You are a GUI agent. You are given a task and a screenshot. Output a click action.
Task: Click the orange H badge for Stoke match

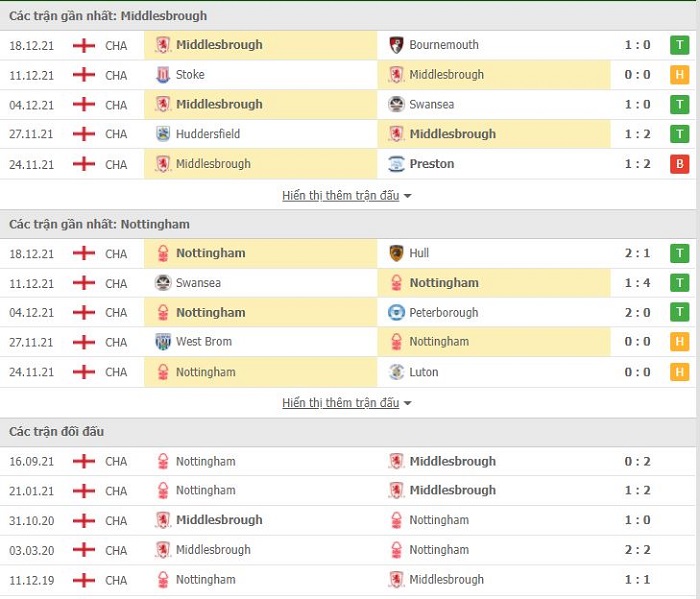pyautogui.click(x=679, y=75)
